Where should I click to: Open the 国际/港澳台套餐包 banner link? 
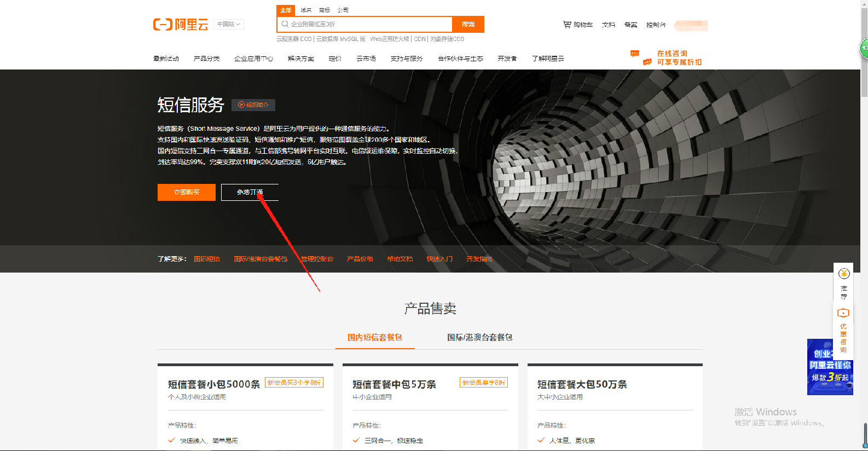click(261, 259)
